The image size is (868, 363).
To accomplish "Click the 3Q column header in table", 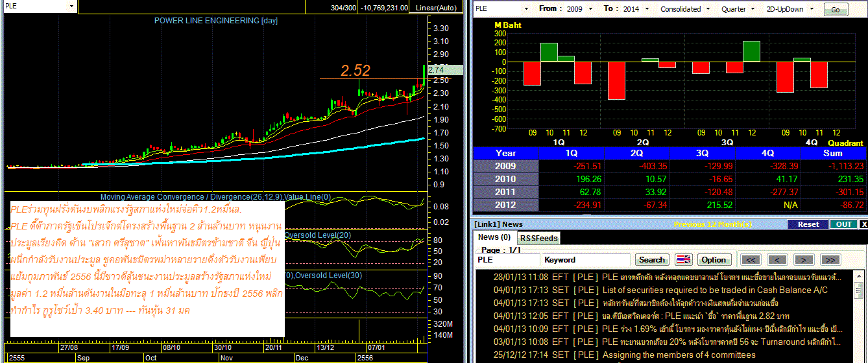I will click(703, 153).
